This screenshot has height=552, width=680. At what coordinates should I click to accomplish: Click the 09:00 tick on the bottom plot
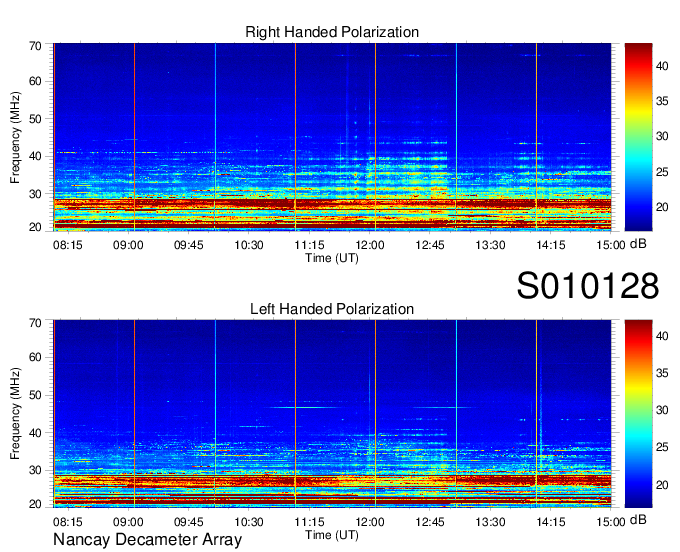coord(128,522)
